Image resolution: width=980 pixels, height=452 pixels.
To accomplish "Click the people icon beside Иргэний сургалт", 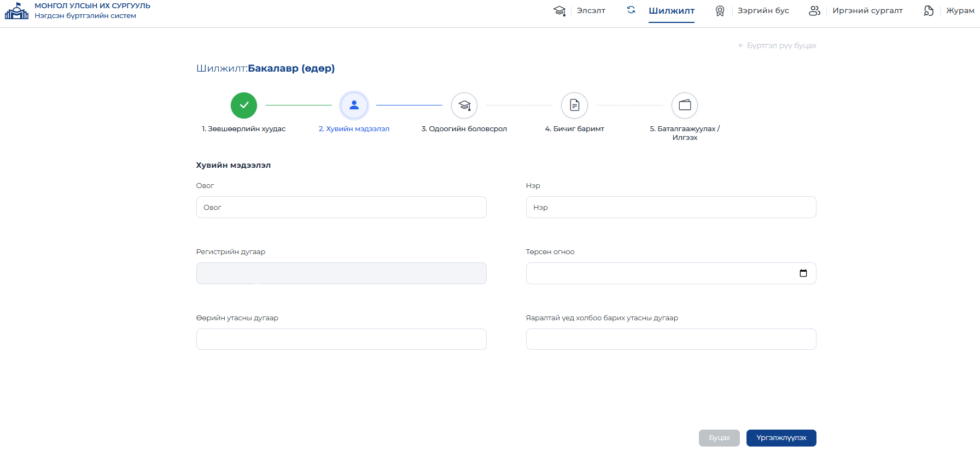I will coord(815,11).
